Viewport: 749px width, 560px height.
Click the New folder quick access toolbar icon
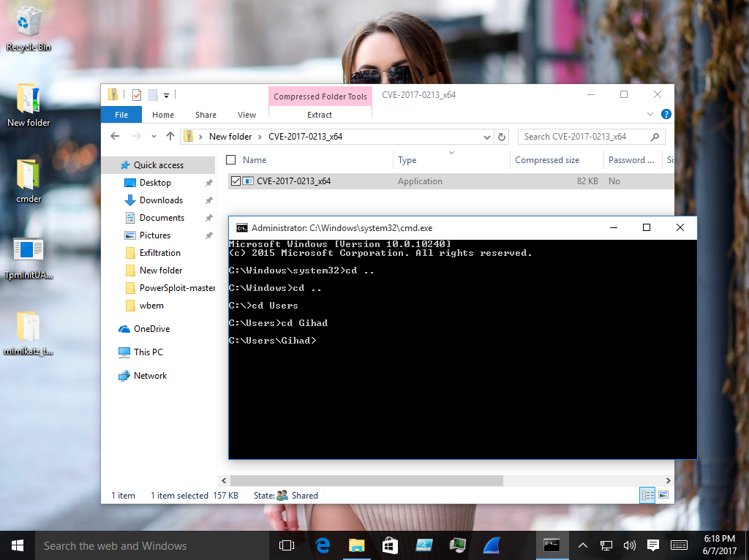point(153,95)
